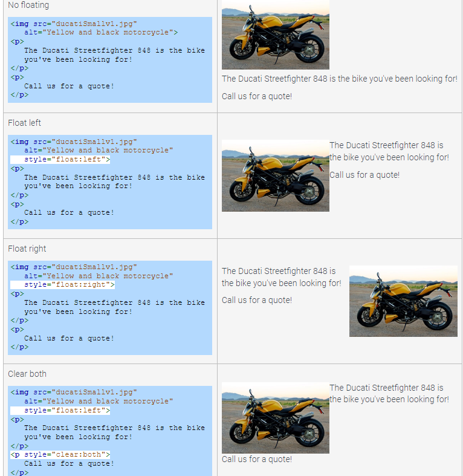Click "Call us for a quote!" below No floating image

pos(257,96)
